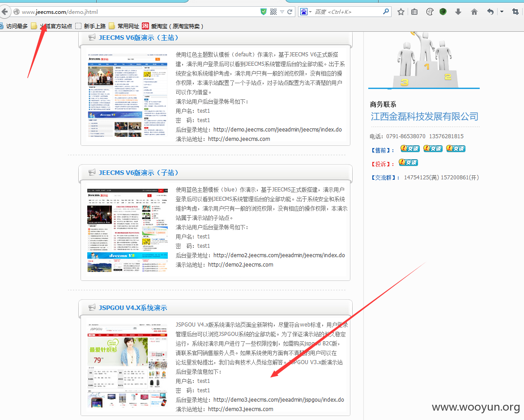Click the phone number 0791-86538070
The height and width of the screenshot is (420, 524).
(x=406, y=136)
